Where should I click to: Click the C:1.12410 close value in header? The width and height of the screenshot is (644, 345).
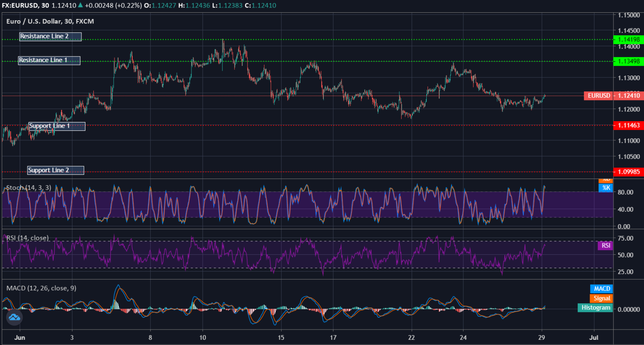[260, 6]
